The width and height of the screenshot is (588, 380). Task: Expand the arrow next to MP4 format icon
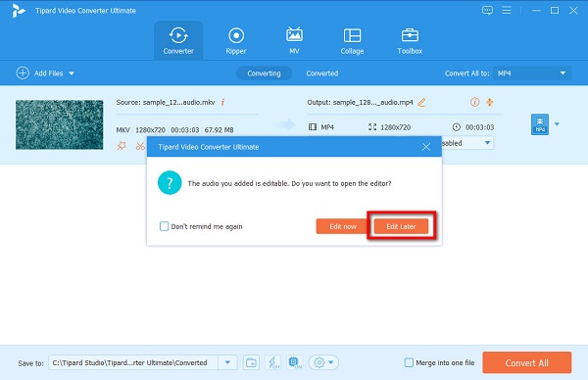(557, 124)
